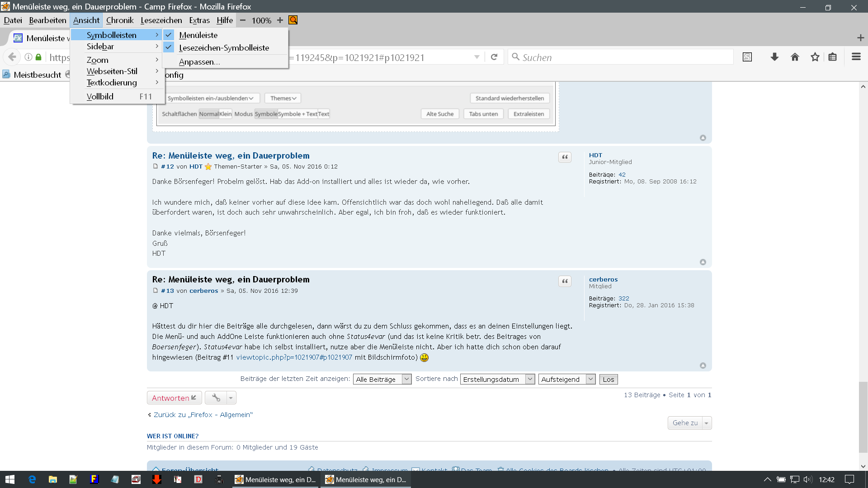Open the Chronik menu
The width and height of the screenshot is (868, 488).
[x=120, y=20]
